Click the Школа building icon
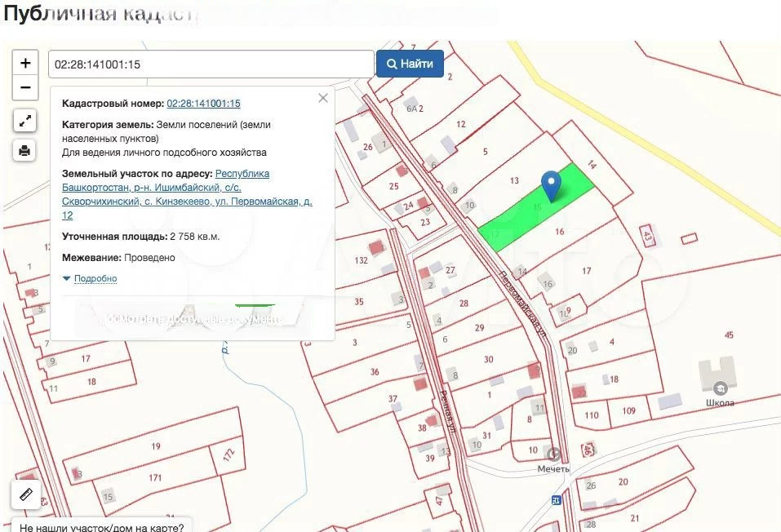Image resolution: width=781 pixels, height=532 pixels. (x=720, y=388)
